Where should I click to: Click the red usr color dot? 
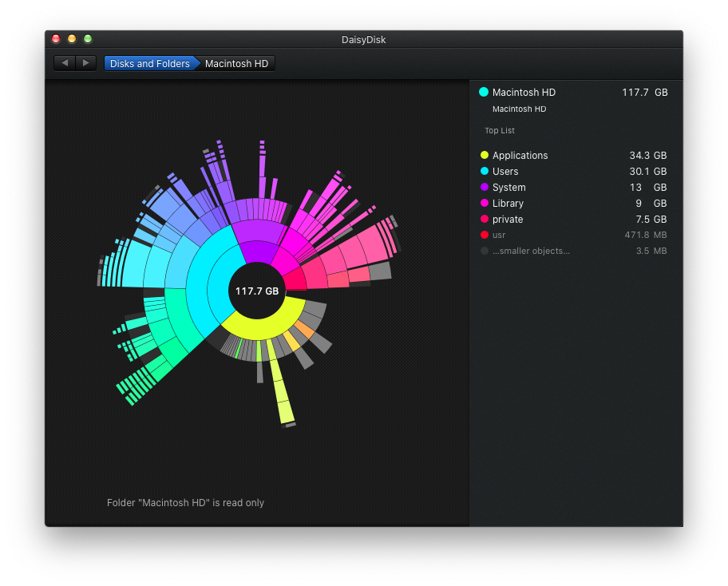click(x=485, y=235)
